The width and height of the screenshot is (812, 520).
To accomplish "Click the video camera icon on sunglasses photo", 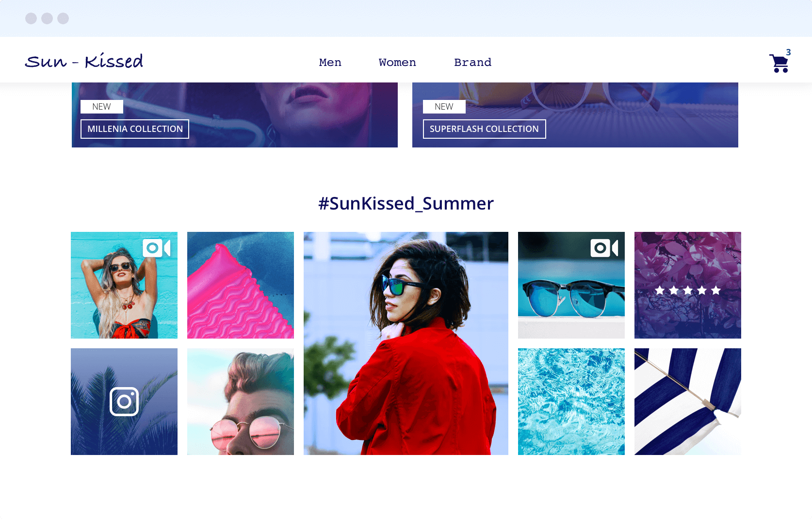I will 604,248.
